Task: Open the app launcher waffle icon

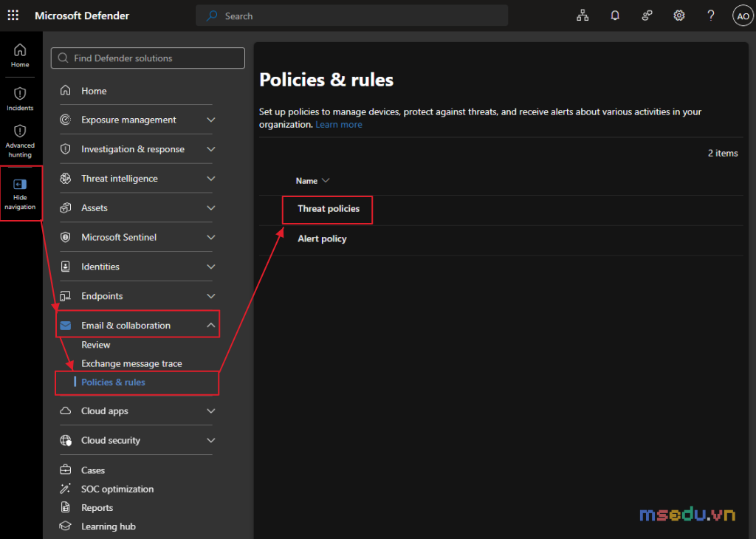Action: (13, 16)
